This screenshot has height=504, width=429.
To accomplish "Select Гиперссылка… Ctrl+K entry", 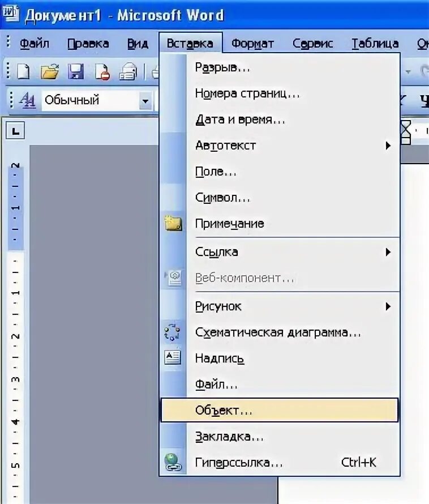I will (280, 463).
